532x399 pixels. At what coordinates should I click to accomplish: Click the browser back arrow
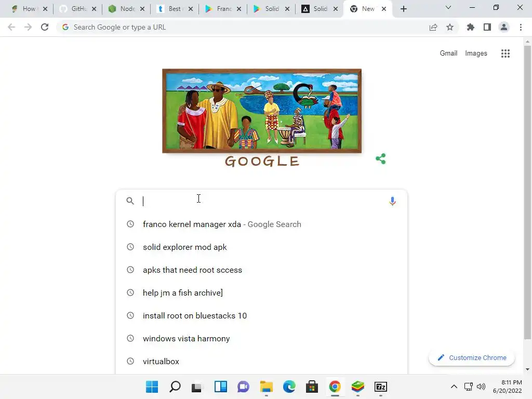[x=11, y=27]
